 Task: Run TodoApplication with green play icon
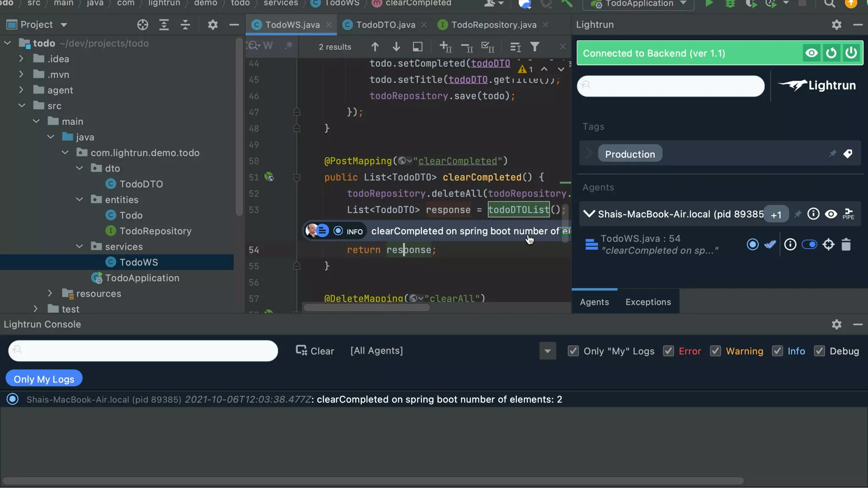[709, 4]
